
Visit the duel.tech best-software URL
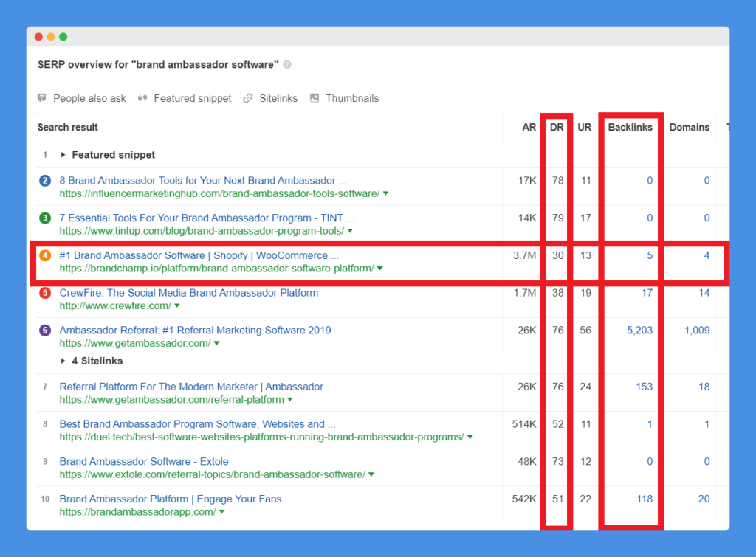(x=262, y=437)
